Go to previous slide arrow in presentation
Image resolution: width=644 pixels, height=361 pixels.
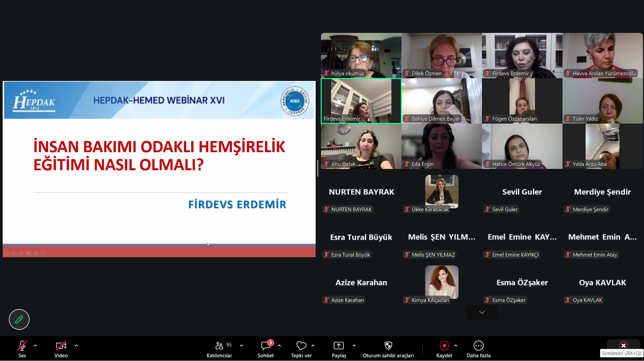click(x=6, y=254)
